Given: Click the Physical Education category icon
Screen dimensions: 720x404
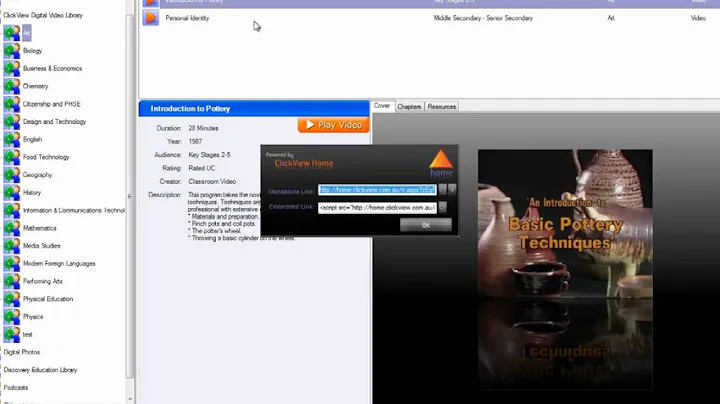Looking at the screenshot, I should (x=12, y=299).
